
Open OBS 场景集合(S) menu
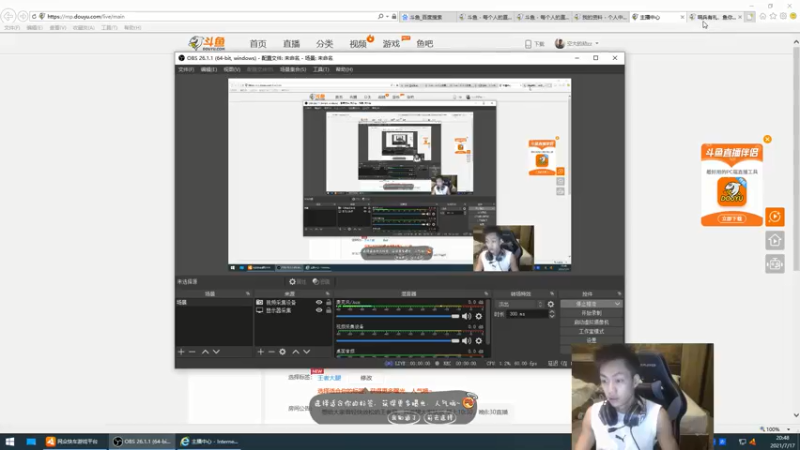tap(293, 69)
